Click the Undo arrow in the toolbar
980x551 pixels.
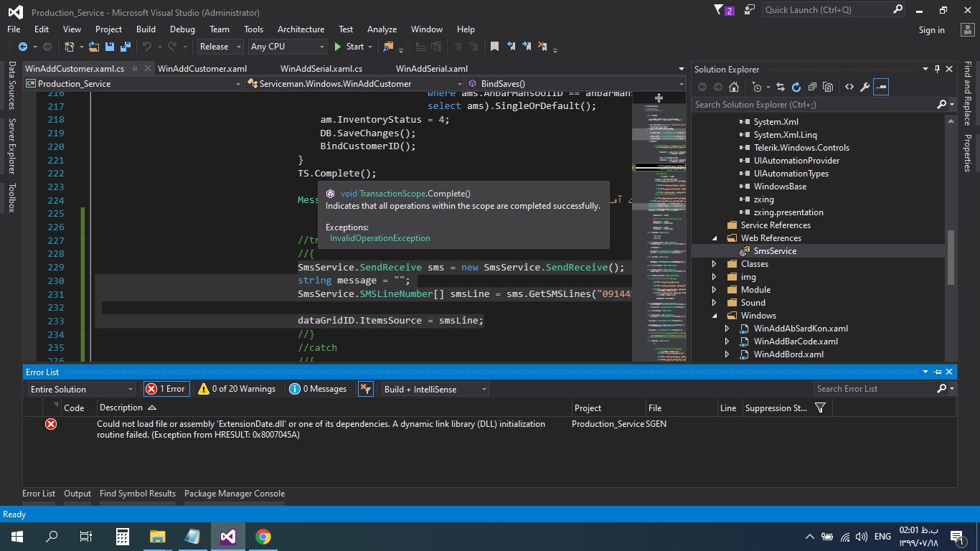pyautogui.click(x=146, y=47)
